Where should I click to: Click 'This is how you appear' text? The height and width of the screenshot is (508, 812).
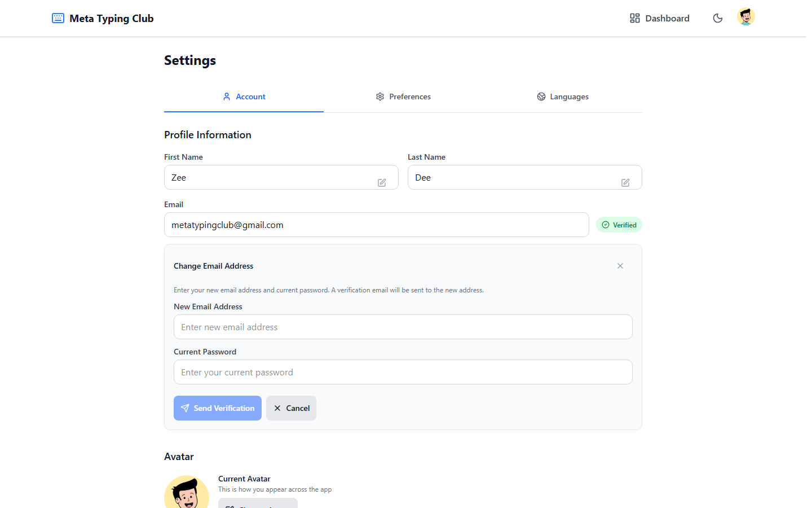click(275, 489)
